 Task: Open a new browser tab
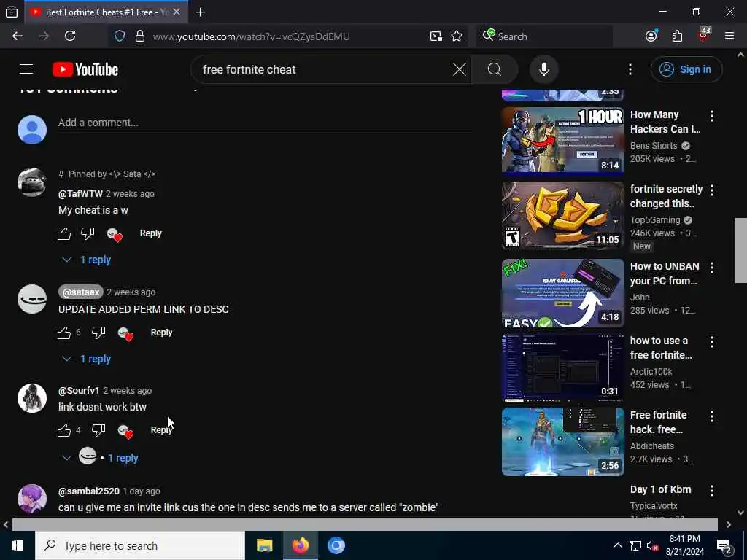coord(201,12)
